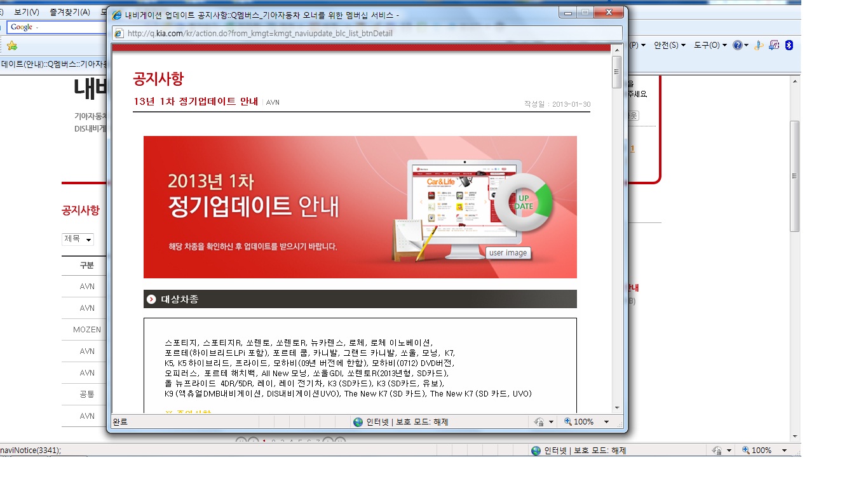Open popup zoom level dropdown arrow
The image size is (868, 488).
(x=606, y=422)
